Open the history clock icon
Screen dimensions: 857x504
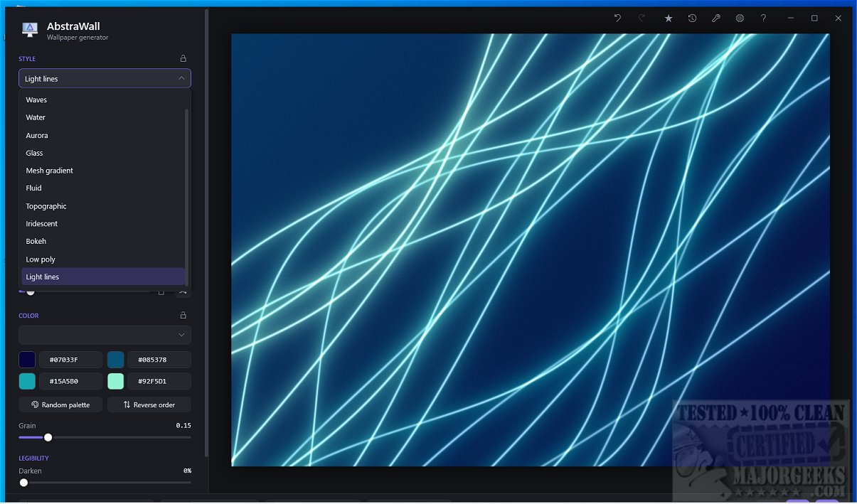(x=692, y=18)
